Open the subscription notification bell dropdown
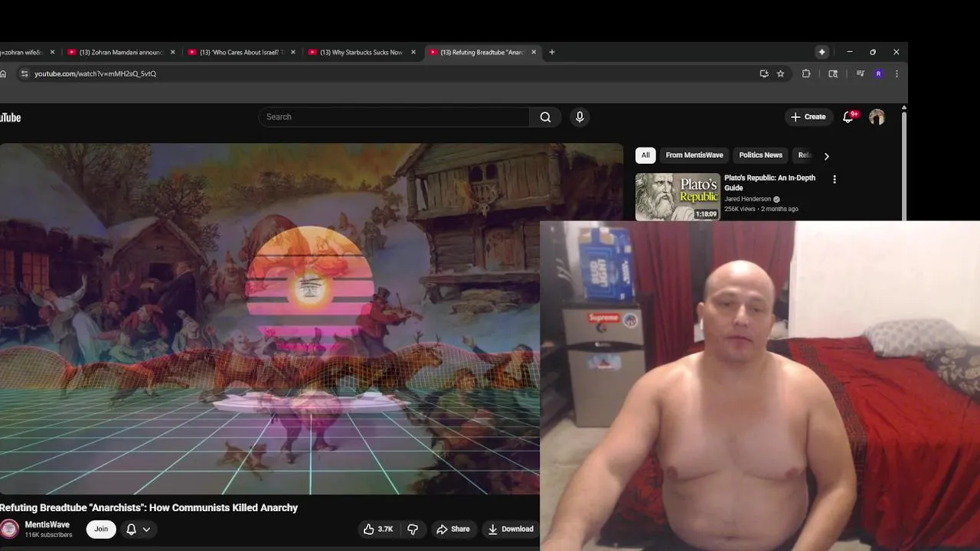 (x=139, y=529)
